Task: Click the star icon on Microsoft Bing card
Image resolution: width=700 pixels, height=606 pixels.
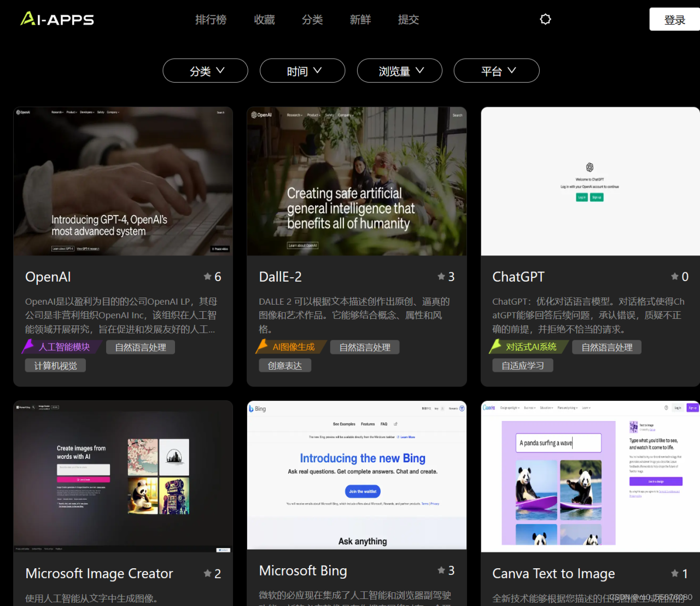Action: [441, 570]
